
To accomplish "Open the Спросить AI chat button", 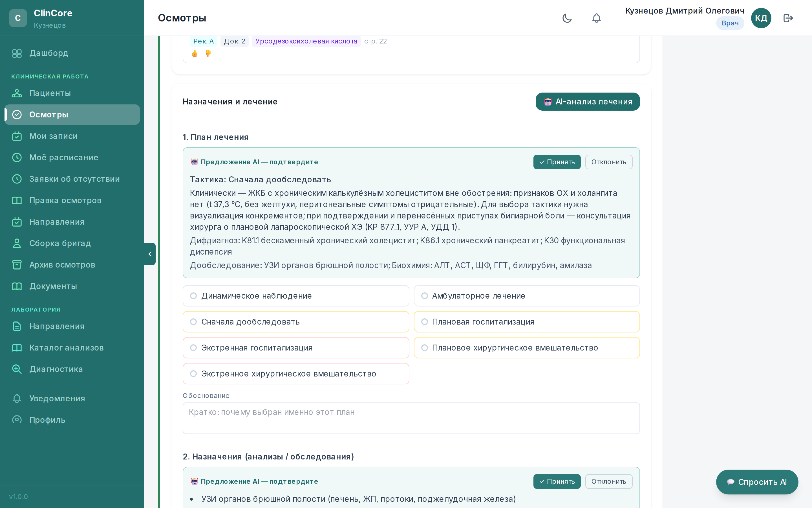I will [757, 482].
